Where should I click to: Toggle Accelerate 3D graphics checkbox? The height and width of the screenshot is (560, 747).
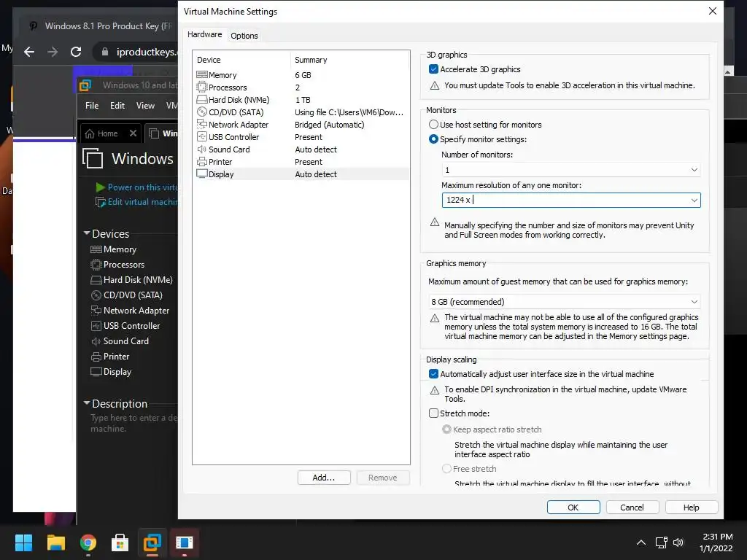(x=433, y=69)
